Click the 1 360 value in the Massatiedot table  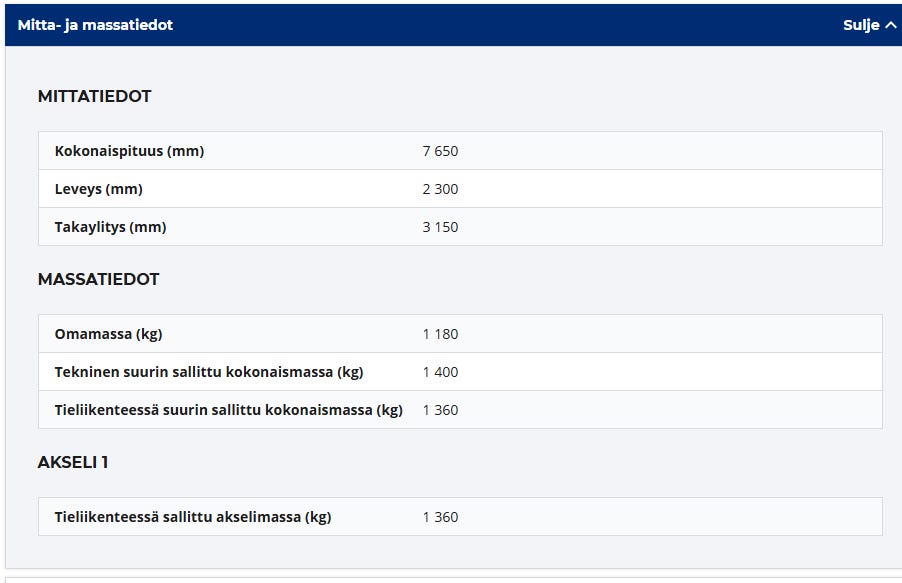[440, 410]
